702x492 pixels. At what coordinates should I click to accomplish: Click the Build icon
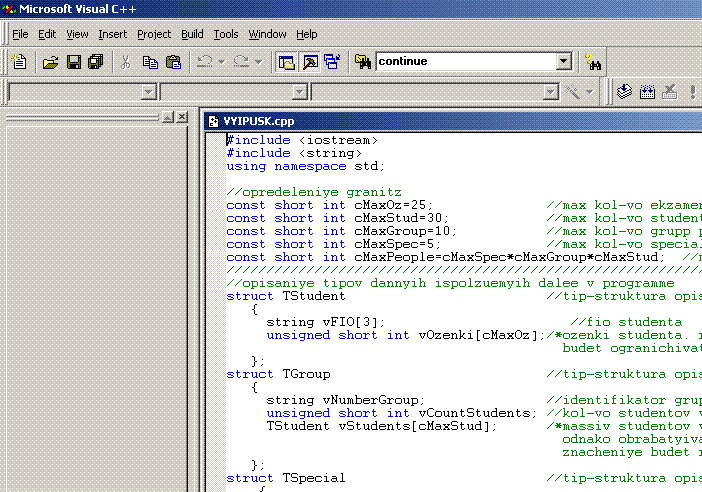[x=647, y=92]
